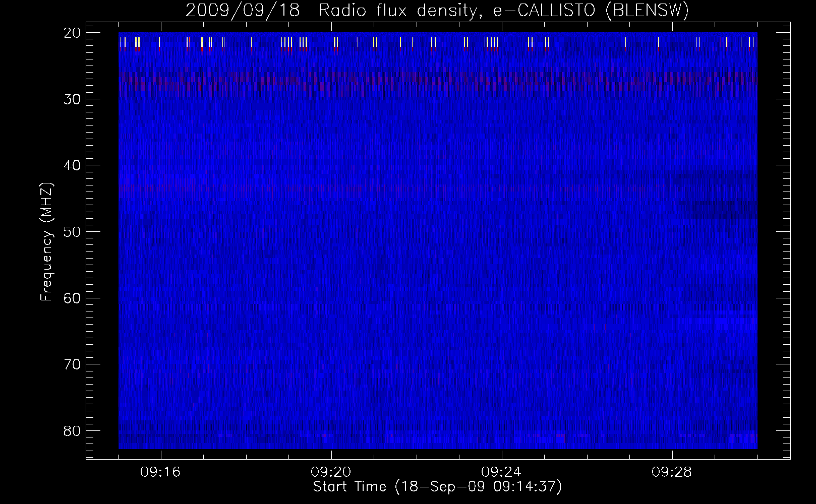Click the "Frequency (MHZ)" axis label
Viewport: 816px width, 504px height.
(x=46, y=242)
